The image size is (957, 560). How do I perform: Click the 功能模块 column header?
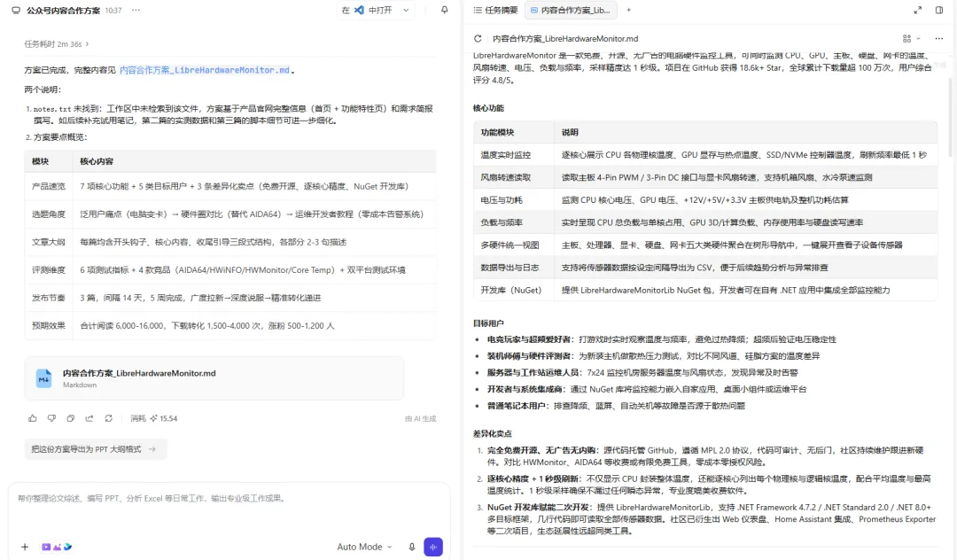coord(513,132)
